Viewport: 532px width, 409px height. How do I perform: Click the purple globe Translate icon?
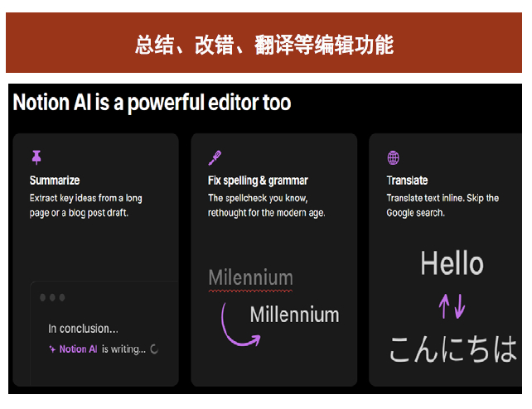click(x=394, y=158)
